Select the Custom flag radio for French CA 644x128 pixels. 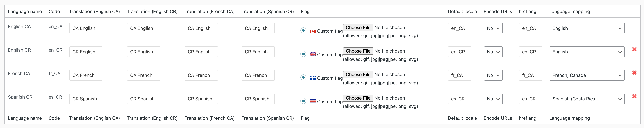pyautogui.click(x=303, y=77)
